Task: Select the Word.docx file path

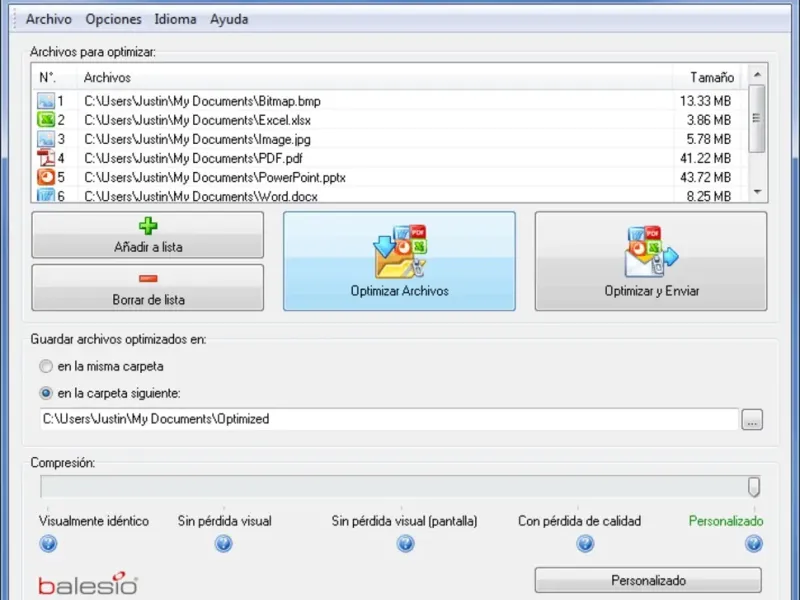Action: coord(201,196)
